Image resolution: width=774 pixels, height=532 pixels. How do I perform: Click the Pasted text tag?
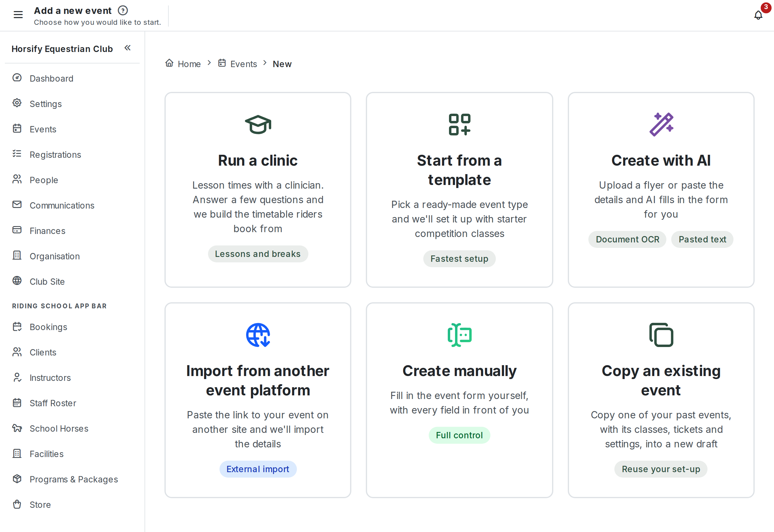pyautogui.click(x=702, y=239)
